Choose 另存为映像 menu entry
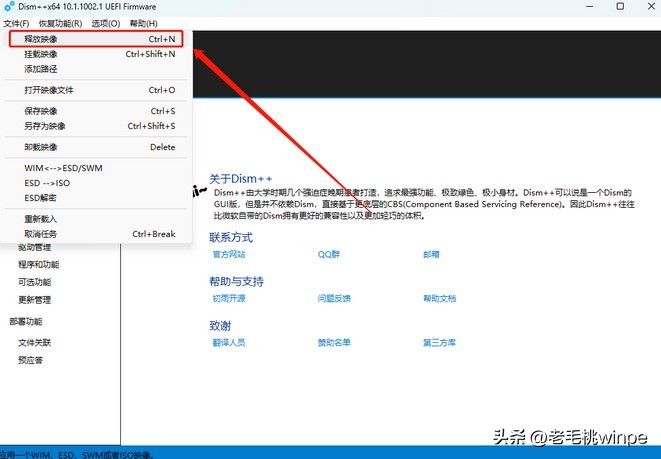 (x=96, y=126)
